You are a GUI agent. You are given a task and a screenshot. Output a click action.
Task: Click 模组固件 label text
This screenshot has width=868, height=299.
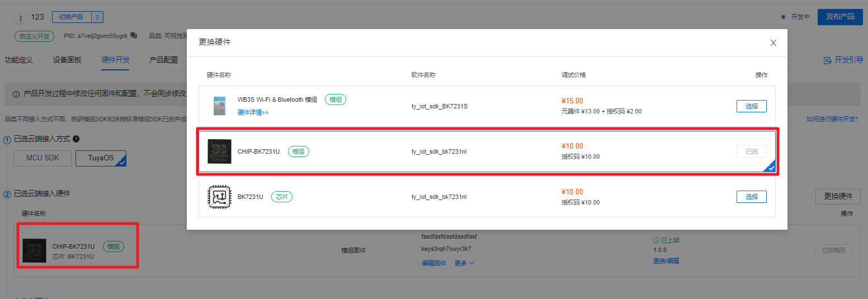click(353, 250)
